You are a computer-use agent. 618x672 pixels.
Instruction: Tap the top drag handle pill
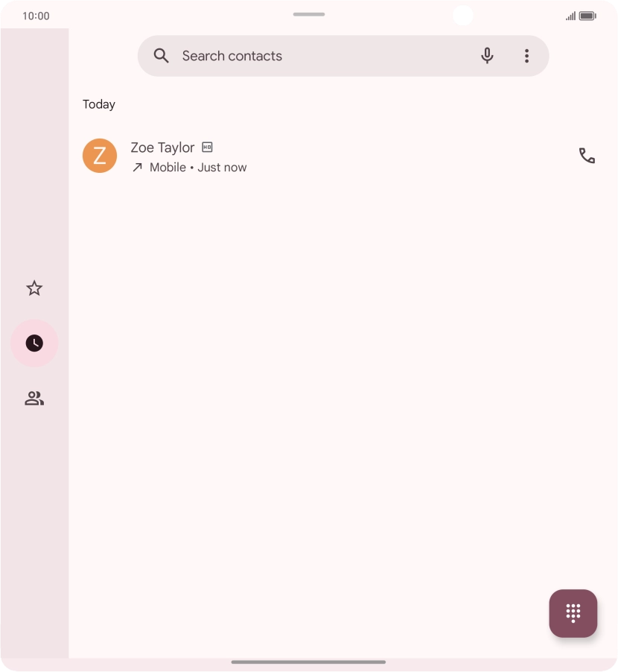[309, 14]
